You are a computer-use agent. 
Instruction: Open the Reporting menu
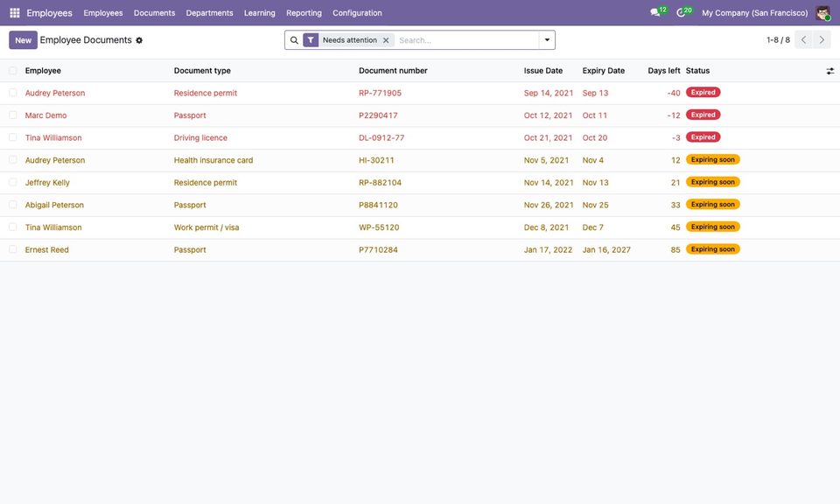304,13
